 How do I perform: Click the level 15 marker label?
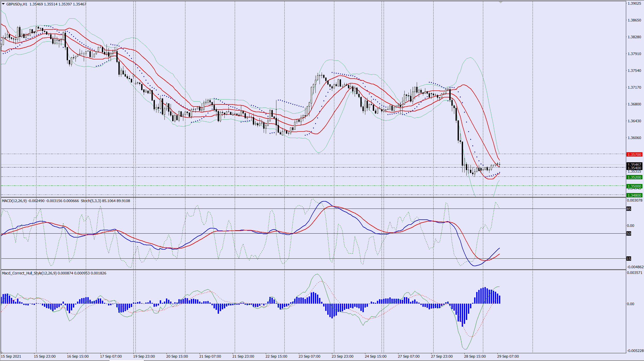[x=629, y=259]
